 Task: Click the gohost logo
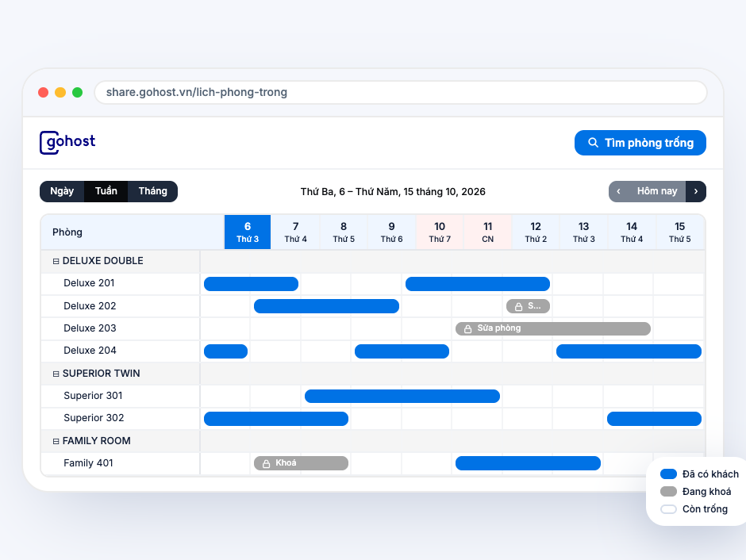point(67,143)
